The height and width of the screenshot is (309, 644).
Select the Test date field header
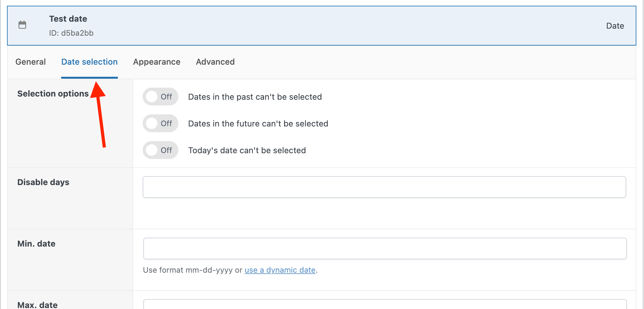pyautogui.click(x=68, y=18)
